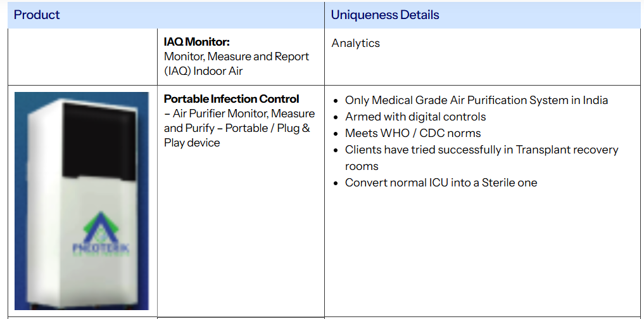Screen dimensions: 644x319
Task: Click the "and Purify – Portable / Plug &" line
Action: (237, 128)
